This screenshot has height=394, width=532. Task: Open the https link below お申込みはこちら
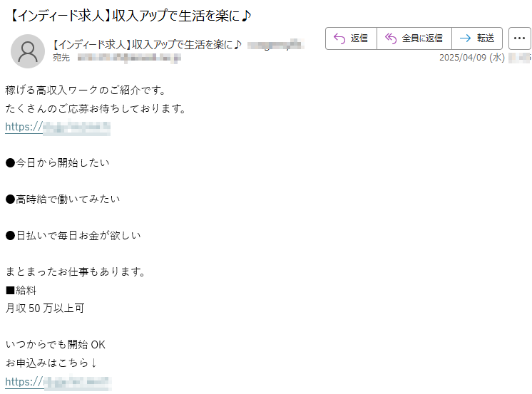pos(58,382)
